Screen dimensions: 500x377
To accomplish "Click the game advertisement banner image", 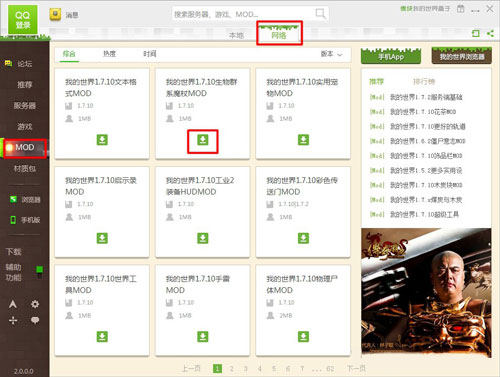I will pos(426,292).
